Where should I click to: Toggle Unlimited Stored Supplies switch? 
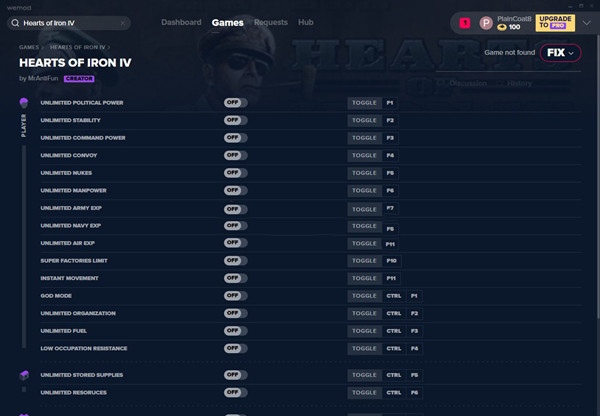(235, 375)
